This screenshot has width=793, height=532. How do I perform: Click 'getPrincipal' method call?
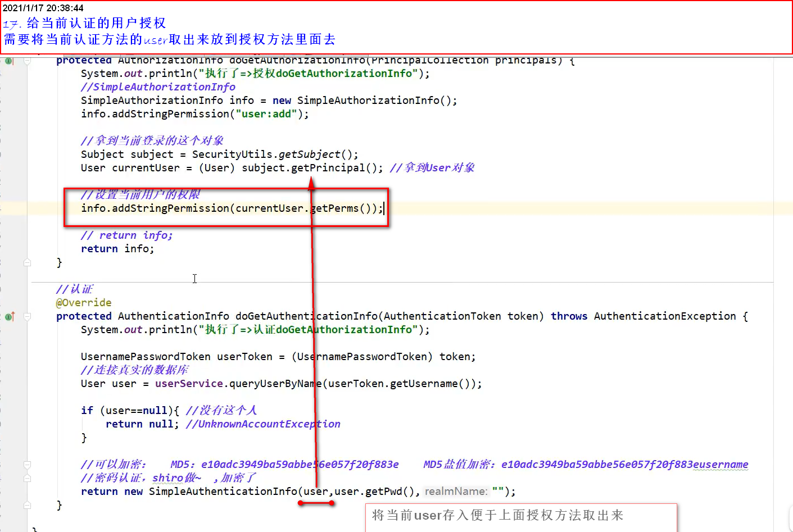329,168
